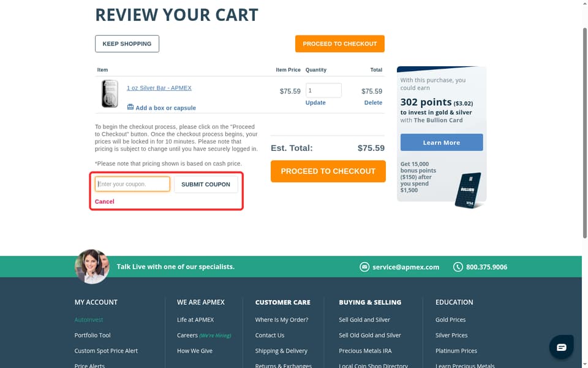Open Gold Prices link in Education

[x=450, y=320]
